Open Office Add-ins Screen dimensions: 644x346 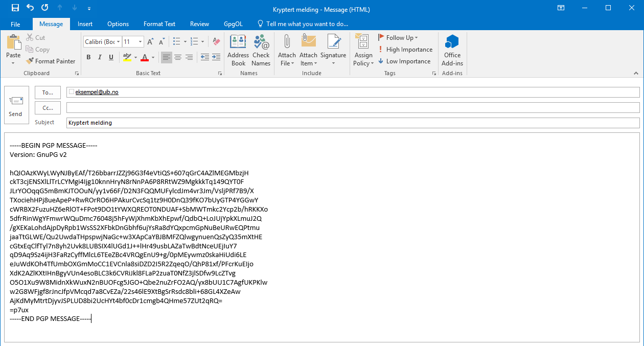[452, 50]
